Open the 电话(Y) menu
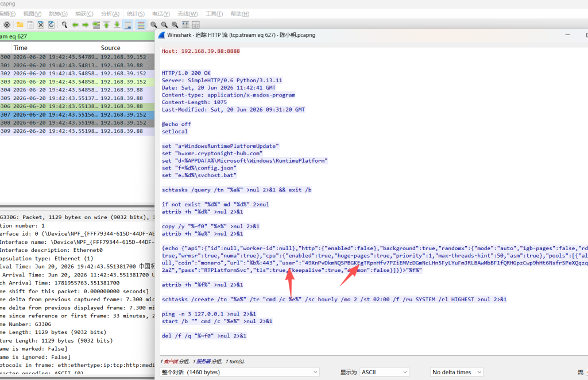Image resolution: width=588 pixels, height=380 pixels. (x=161, y=14)
